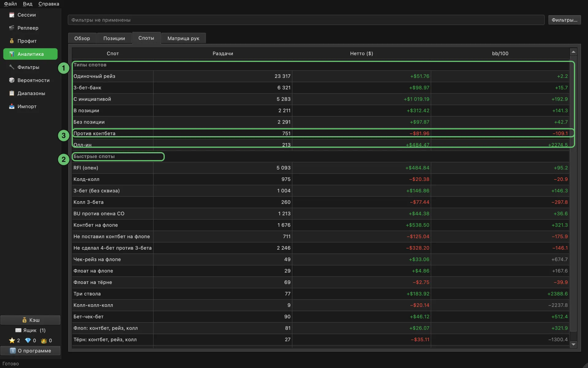Open the Вид menu
This screenshot has width=588, height=368.
pyautogui.click(x=28, y=4)
